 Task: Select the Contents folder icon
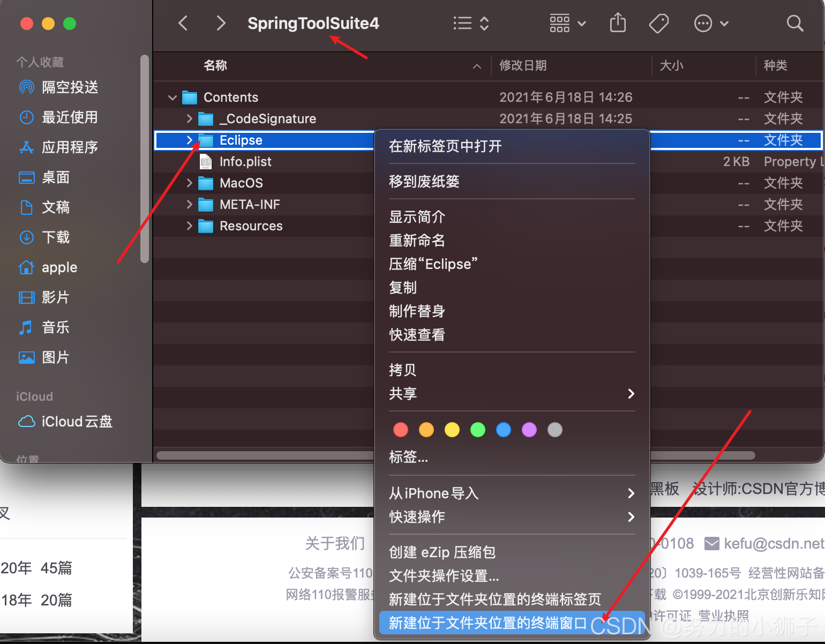190,98
